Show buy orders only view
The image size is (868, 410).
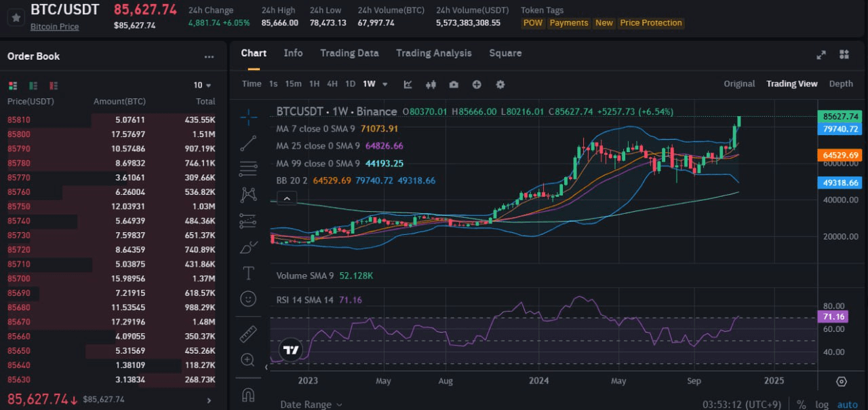(x=33, y=86)
